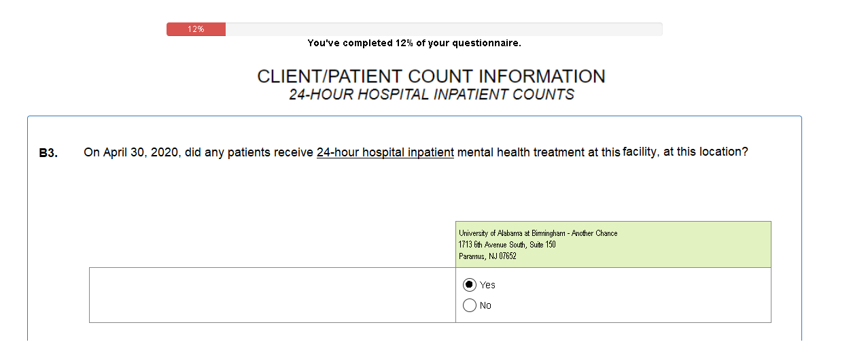Click the "No" option label text
The image size is (868, 342).
click(485, 305)
